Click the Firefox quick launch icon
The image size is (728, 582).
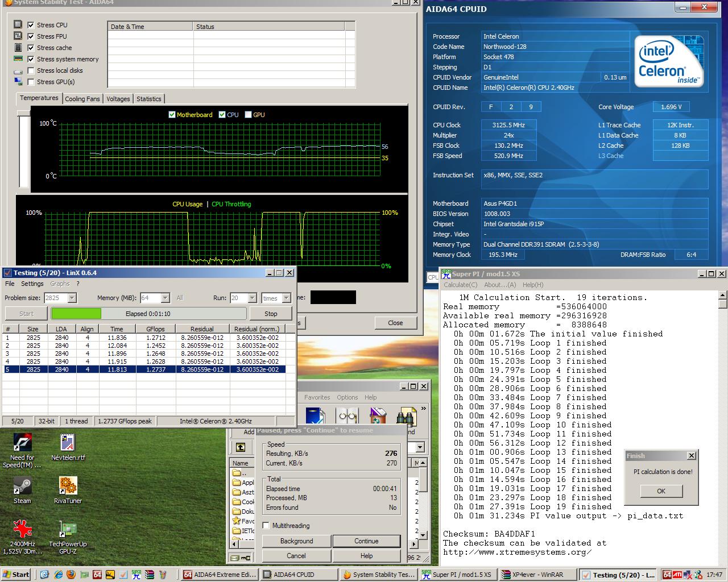click(71, 575)
